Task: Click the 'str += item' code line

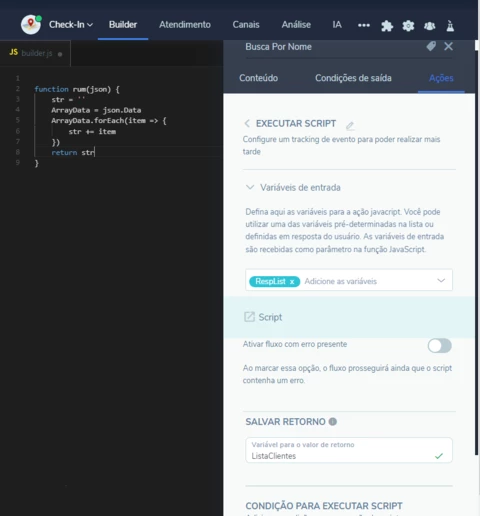Action: coord(92,132)
